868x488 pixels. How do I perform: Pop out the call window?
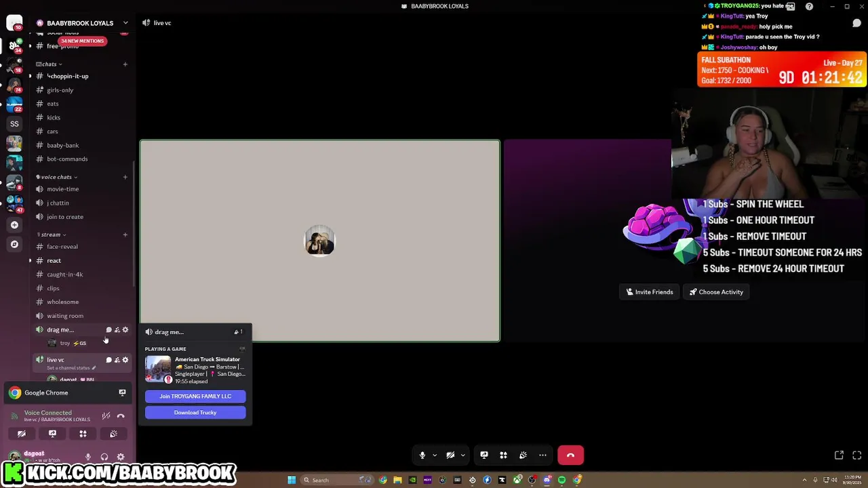839,455
